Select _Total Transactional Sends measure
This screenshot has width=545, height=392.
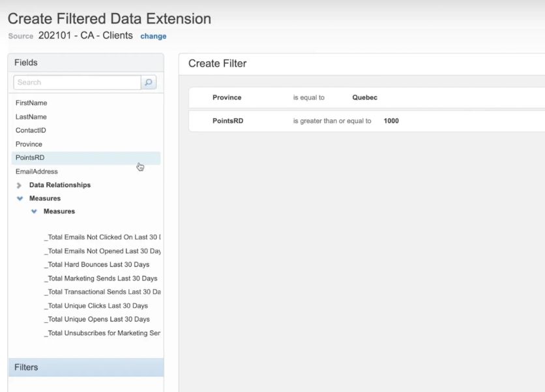click(x=102, y=292)
